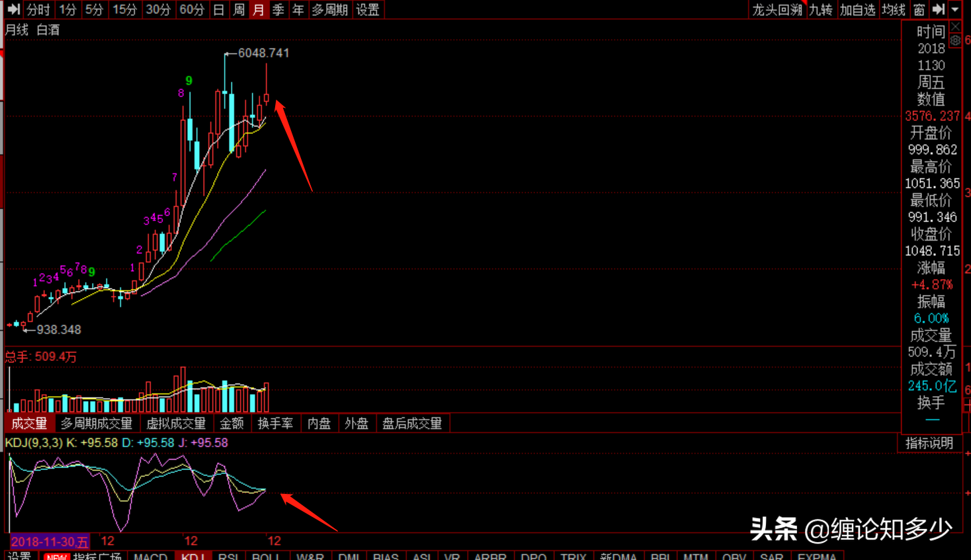The width and height of the screenshot is (971, 560).
Task: Switch to the 季 quarterly chart
Action: pos(278,10)
